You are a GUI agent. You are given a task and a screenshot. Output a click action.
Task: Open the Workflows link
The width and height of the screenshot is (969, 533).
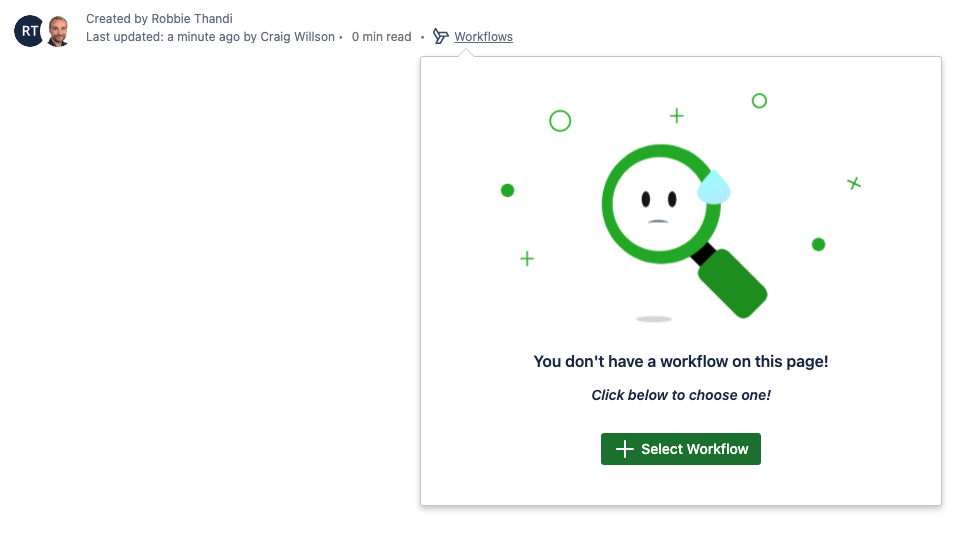coord(483,37)
